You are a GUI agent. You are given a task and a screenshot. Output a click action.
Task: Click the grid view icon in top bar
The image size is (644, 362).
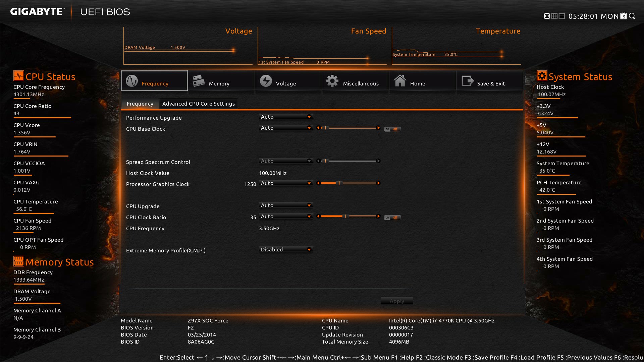554,16
